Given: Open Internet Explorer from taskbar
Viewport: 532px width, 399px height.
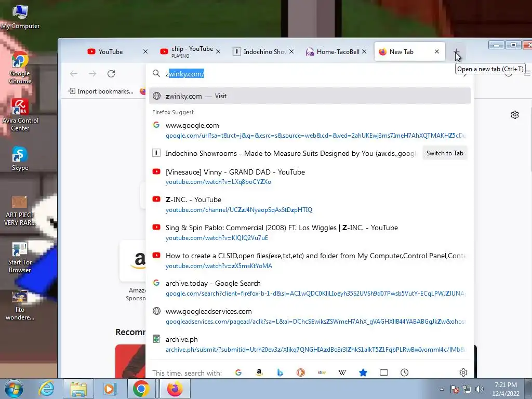Looking at the screenshot, I should click(x=46, y=389).
